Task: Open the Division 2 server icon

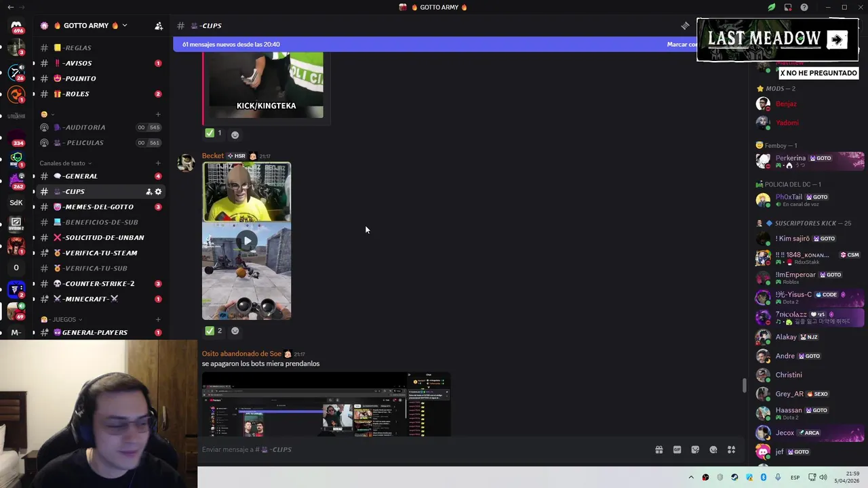Action: (x=16, y=224)
